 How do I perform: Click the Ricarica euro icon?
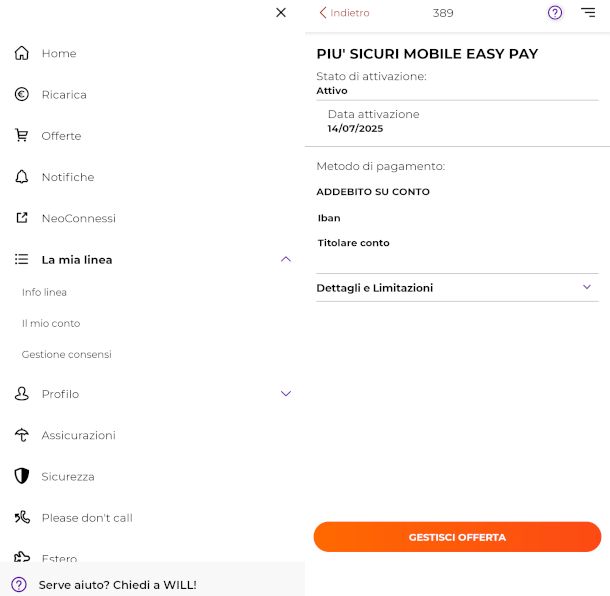tap(22, 95)
